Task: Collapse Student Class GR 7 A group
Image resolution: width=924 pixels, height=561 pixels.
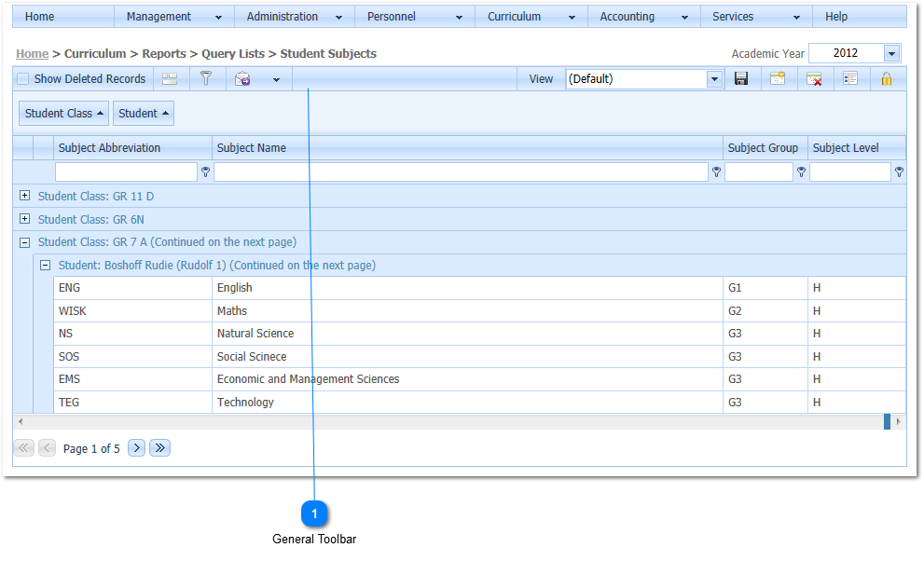Action: coord(25,242)
